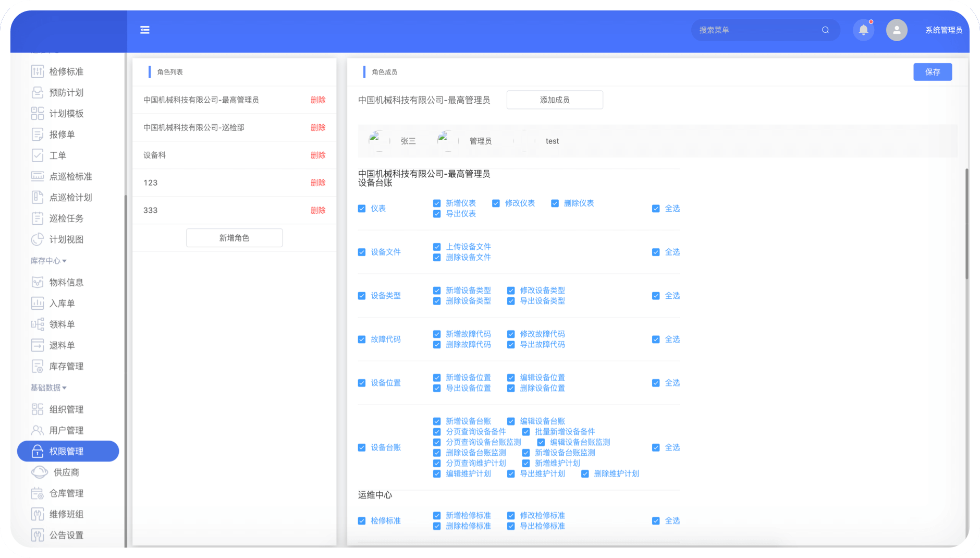Open 计划视图 sidebar icon

[38, 239]
